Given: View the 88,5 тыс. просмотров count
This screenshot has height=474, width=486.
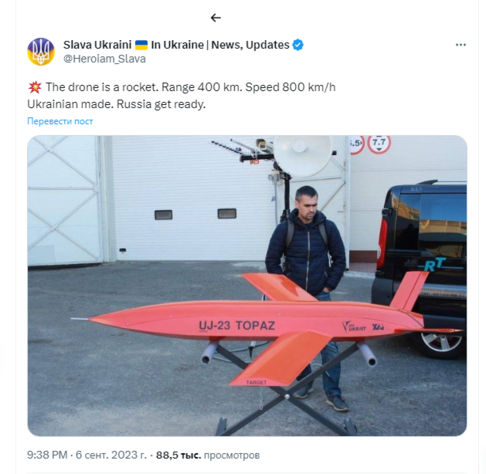Looking at the screenshot, I should pyautogui.click(x=208, y=455).
